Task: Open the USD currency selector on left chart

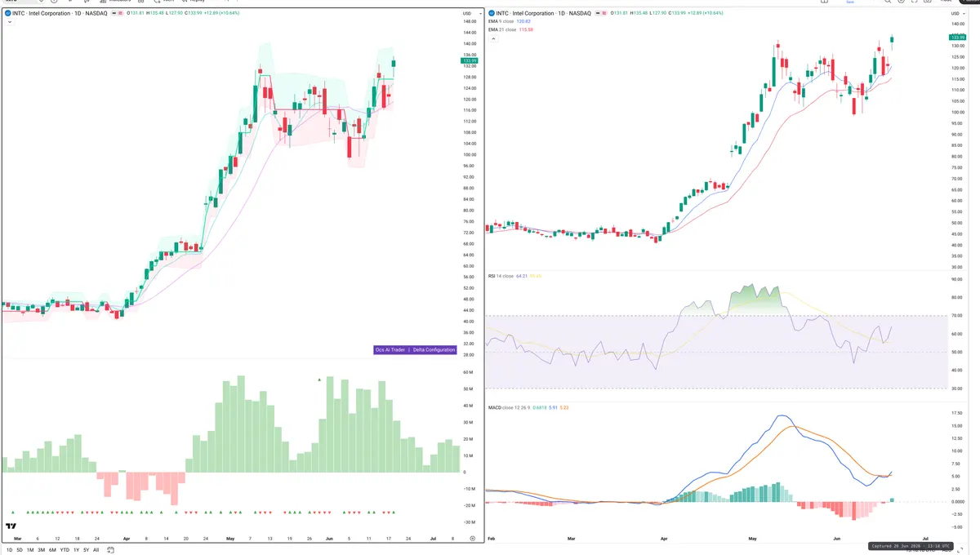Action: coord(472,13)
